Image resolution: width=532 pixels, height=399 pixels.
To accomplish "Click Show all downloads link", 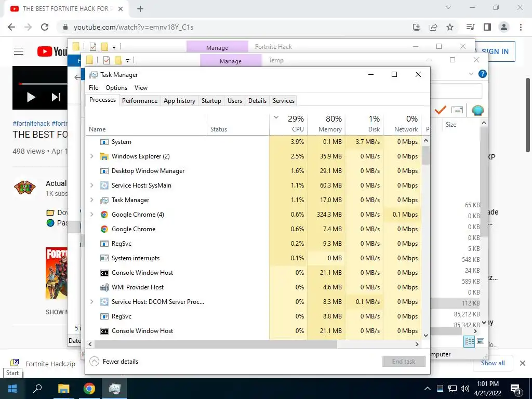I will [493, 363].
